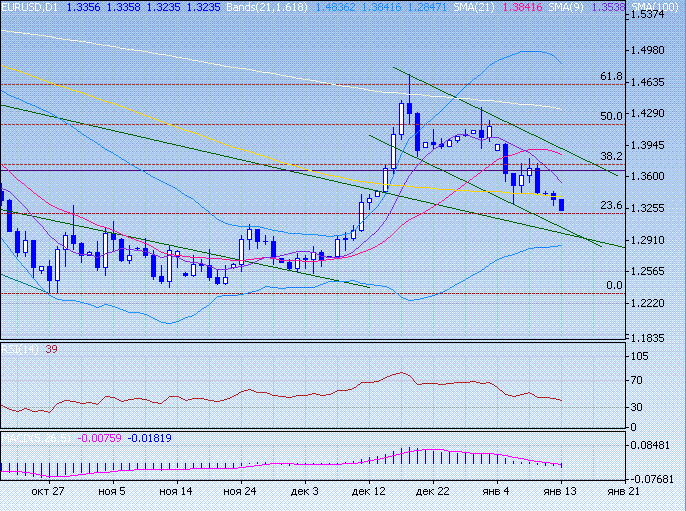Click the EURUSD,D1 symbol label
This screenshot has width=686, height=511.
point(30,6)
